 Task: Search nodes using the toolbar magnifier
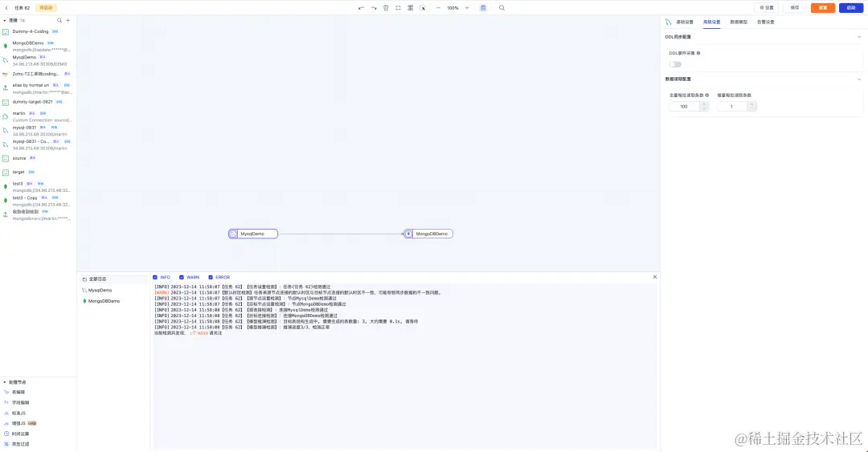coord(502,8)
